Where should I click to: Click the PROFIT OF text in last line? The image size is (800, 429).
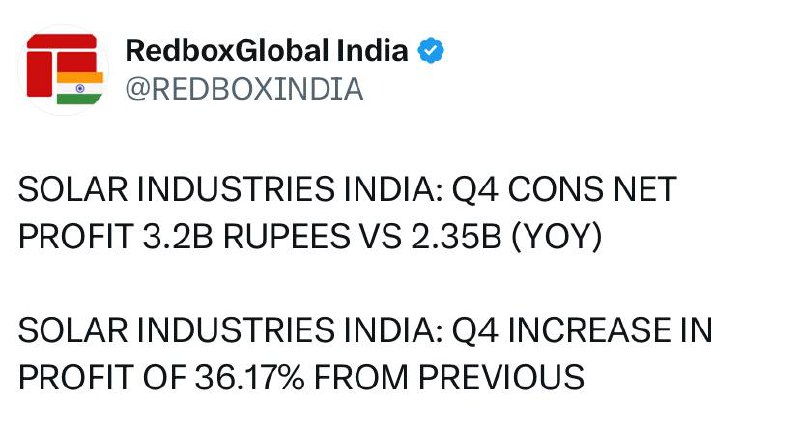102,377
